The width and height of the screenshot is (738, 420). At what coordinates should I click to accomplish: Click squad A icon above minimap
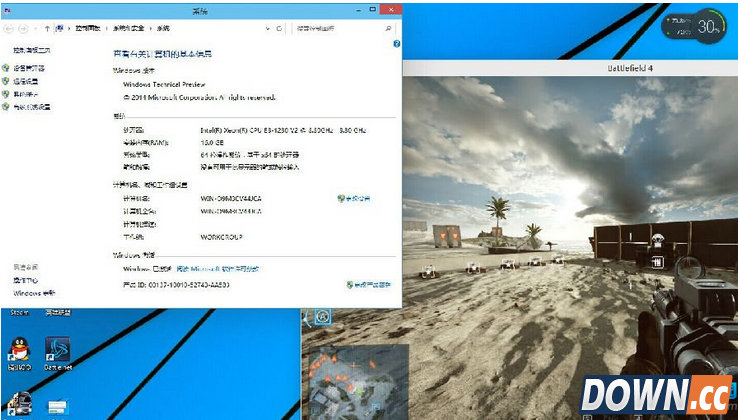coord(323,316)
